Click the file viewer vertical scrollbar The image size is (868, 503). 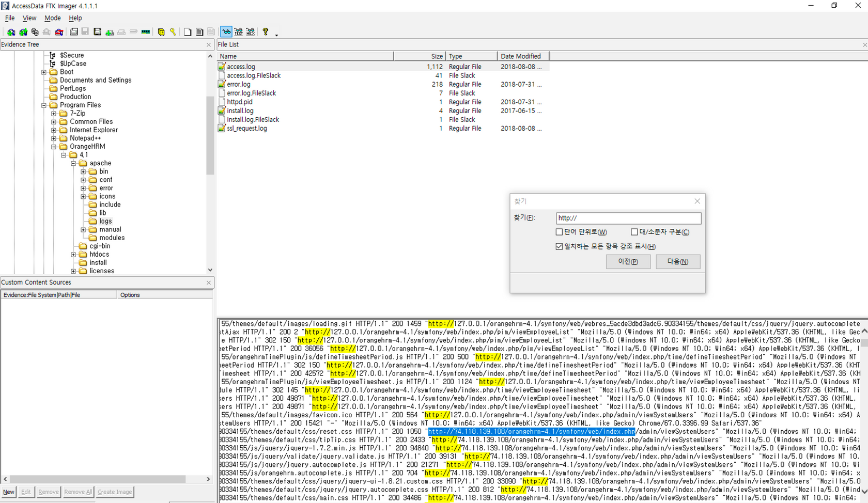coord(864,411)
